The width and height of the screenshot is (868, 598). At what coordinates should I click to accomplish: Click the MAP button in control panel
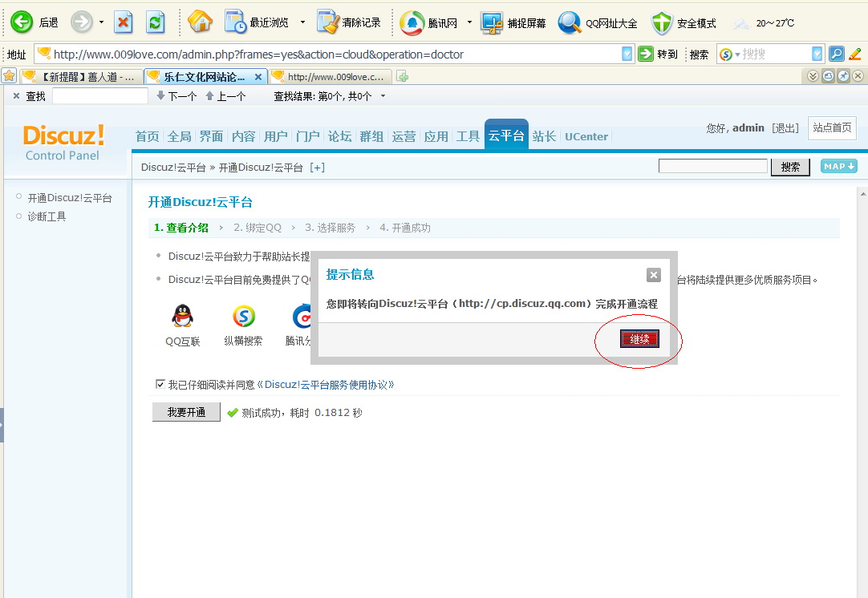tap(838, 166)
